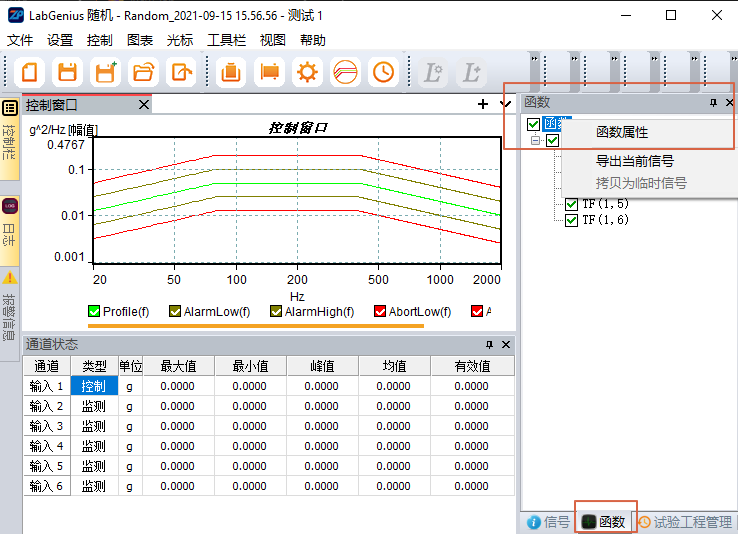Click the 均值 column header
This screenshot has height=534, width=738.
point(394,366)
